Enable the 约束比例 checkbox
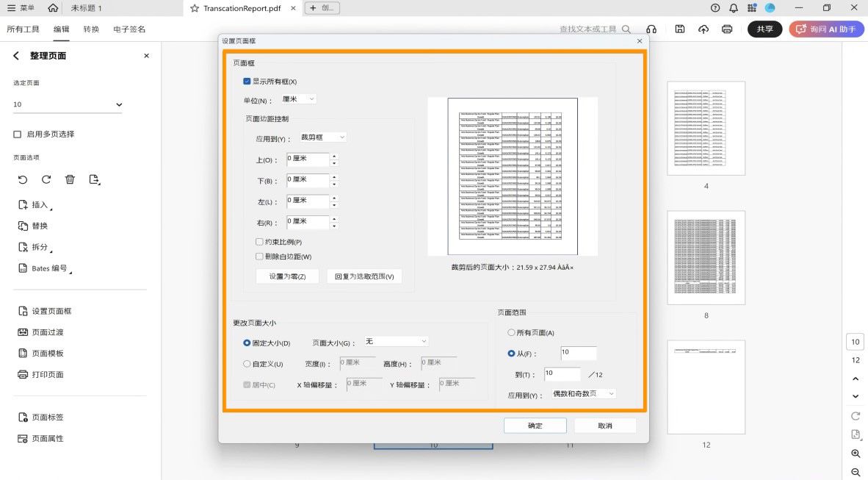 259,241
